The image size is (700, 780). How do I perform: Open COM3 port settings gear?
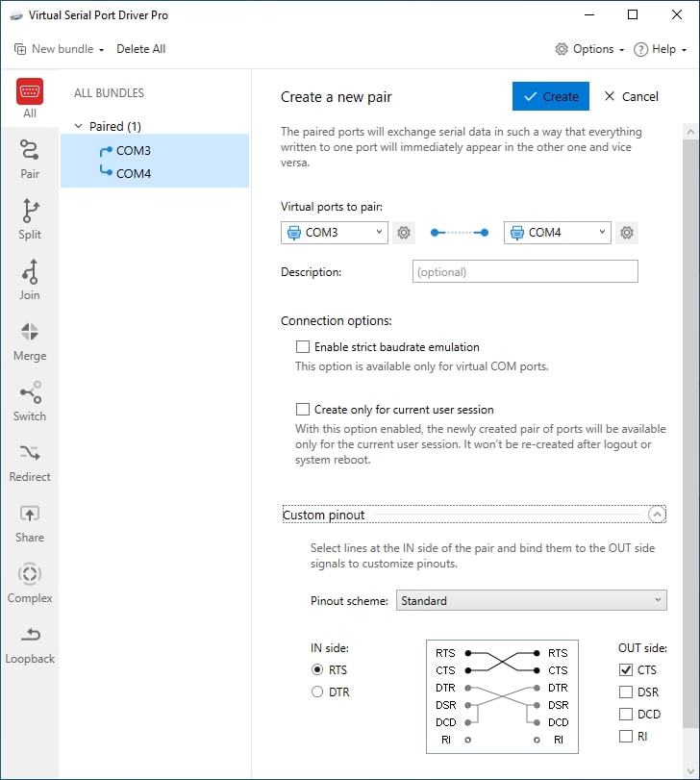(404, 233)
